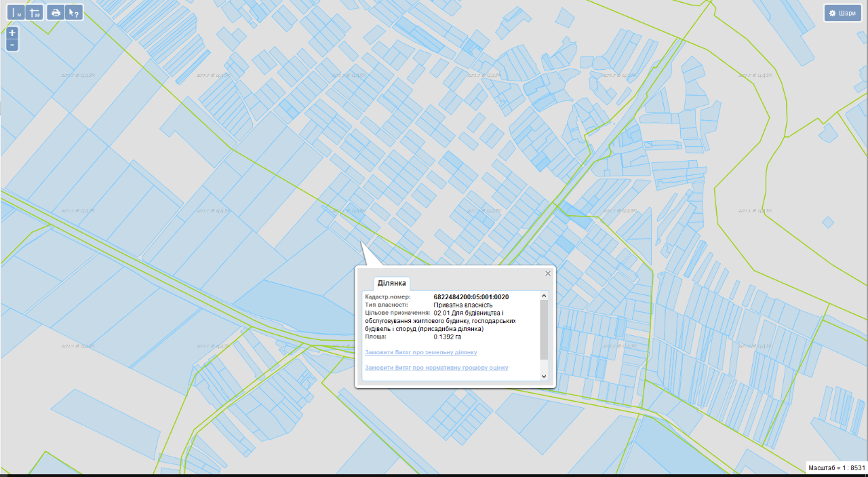The width and height of the screenshot is (868, 477).
Task: Zoom out with the minus button
Action: [12, 45]
